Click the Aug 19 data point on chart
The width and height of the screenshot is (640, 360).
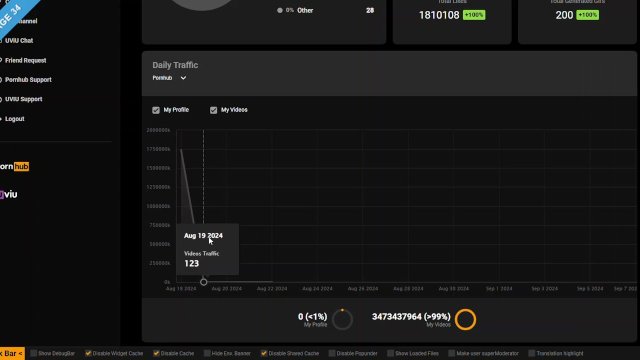204,282
